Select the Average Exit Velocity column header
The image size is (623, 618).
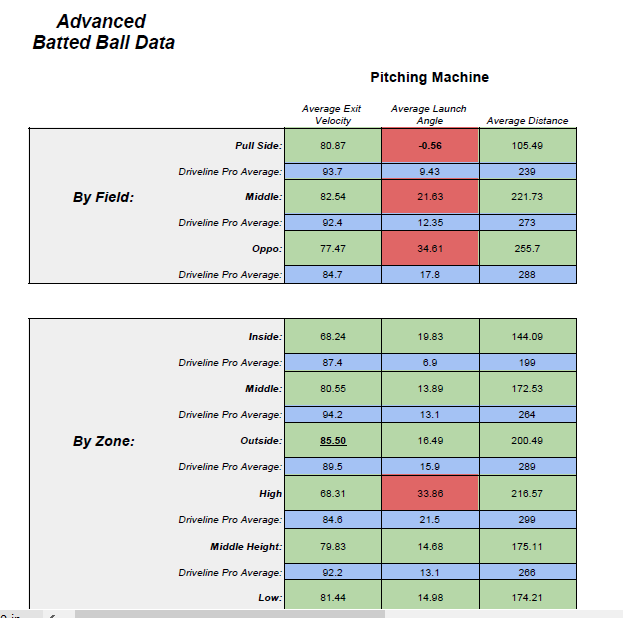(332, 114)
